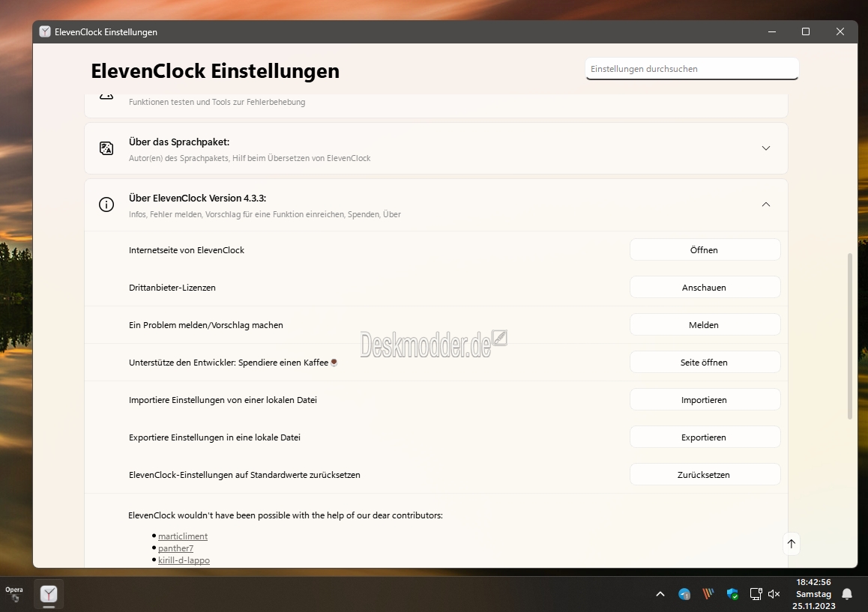Click Importieren to import settings
The width and height of the screenshot is (868, 612).
point(705,400)
